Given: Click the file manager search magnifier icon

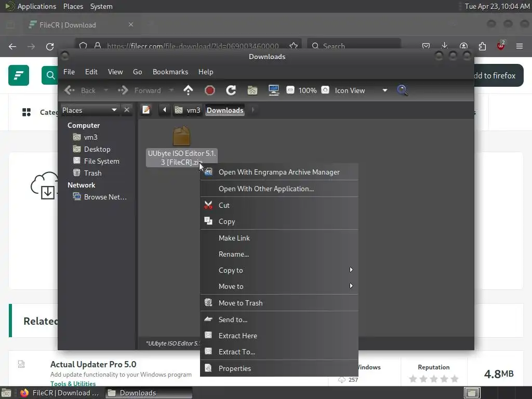Looking at the screenshot, I should pos(403,90).
